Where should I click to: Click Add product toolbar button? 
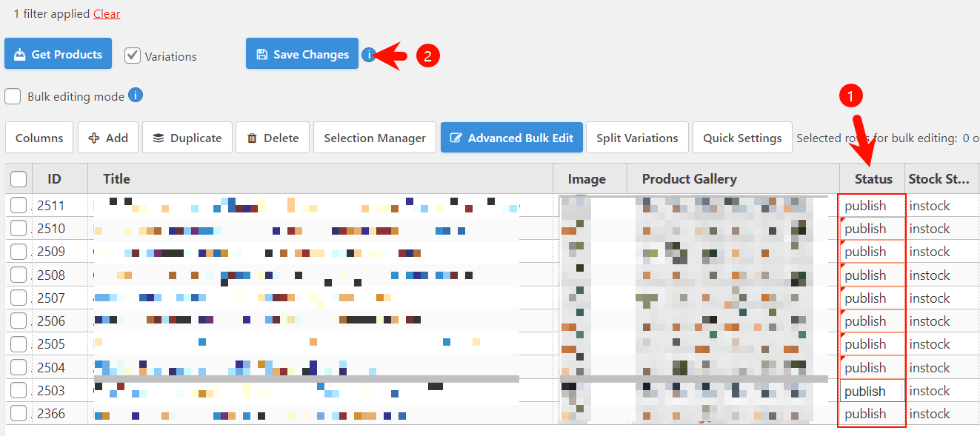click(108, 138)
